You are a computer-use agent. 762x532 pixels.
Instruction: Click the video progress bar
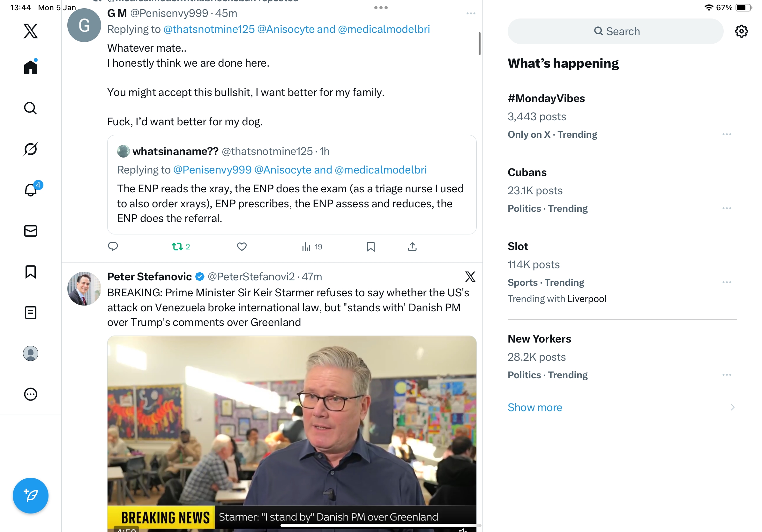(x=380, y=525)
